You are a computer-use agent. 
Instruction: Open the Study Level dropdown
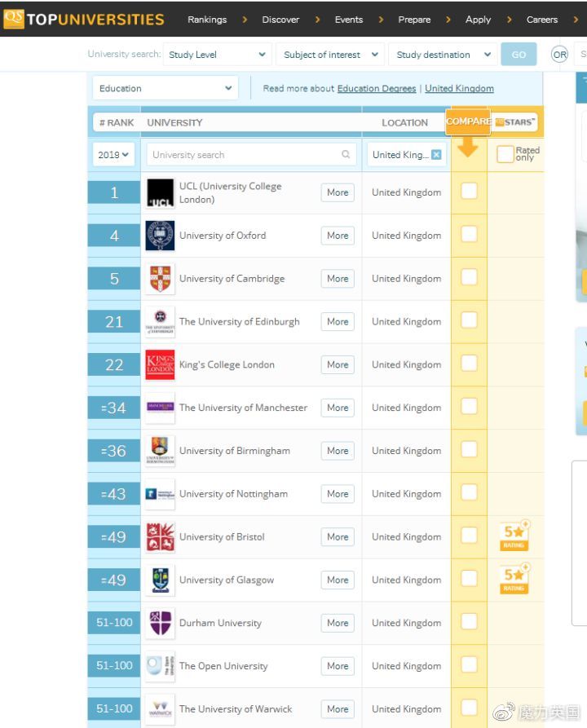tap(218, 55)
